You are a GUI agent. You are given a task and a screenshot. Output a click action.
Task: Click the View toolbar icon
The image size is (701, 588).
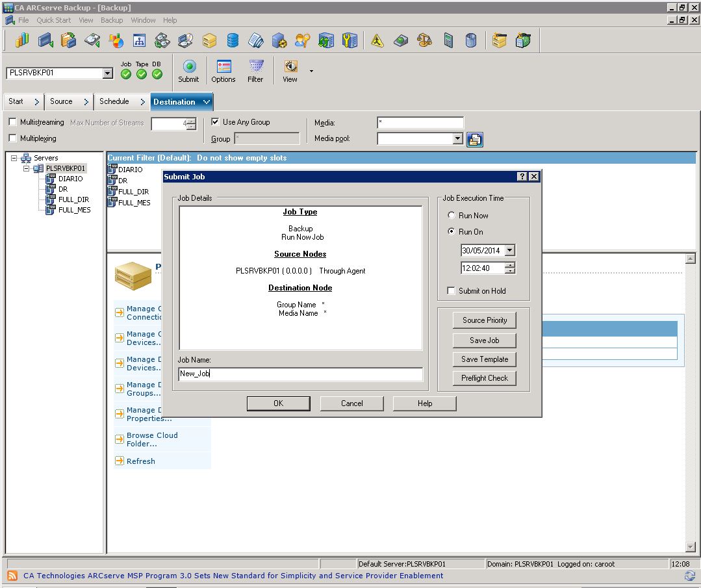pos(290,67)
